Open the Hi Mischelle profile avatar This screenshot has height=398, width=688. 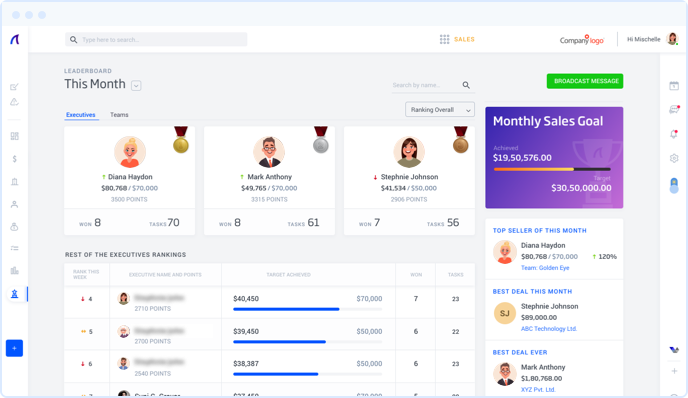pyautogui.click(x=672, y=39)
